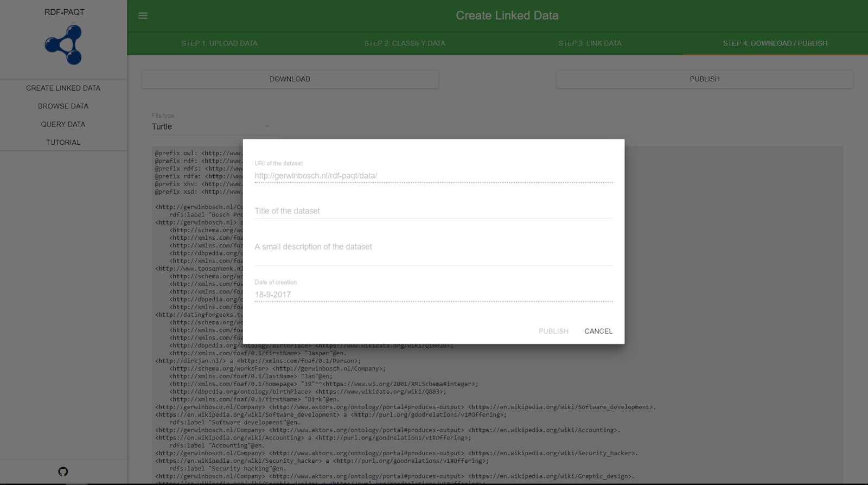Click the Download button
868x485 pixels.
point(290,79)
